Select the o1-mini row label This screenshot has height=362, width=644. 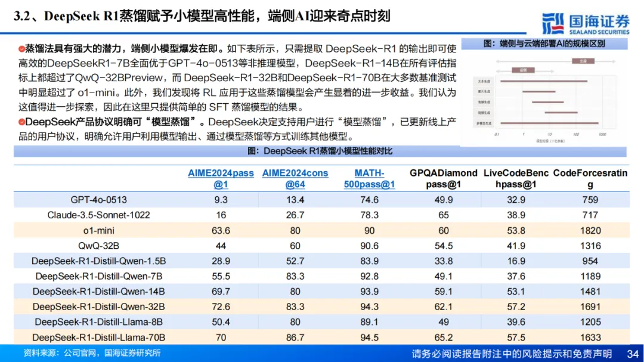click(x=98, y=231)
